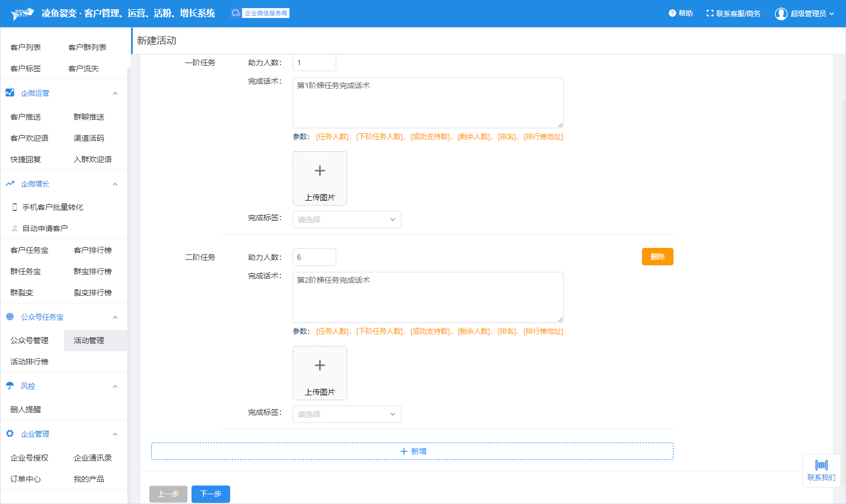The height and width of the screenshot is (504, 846).
Task: Click the 帮助 question mark icon
Action: pyautogui.click(x=672, y=13)
